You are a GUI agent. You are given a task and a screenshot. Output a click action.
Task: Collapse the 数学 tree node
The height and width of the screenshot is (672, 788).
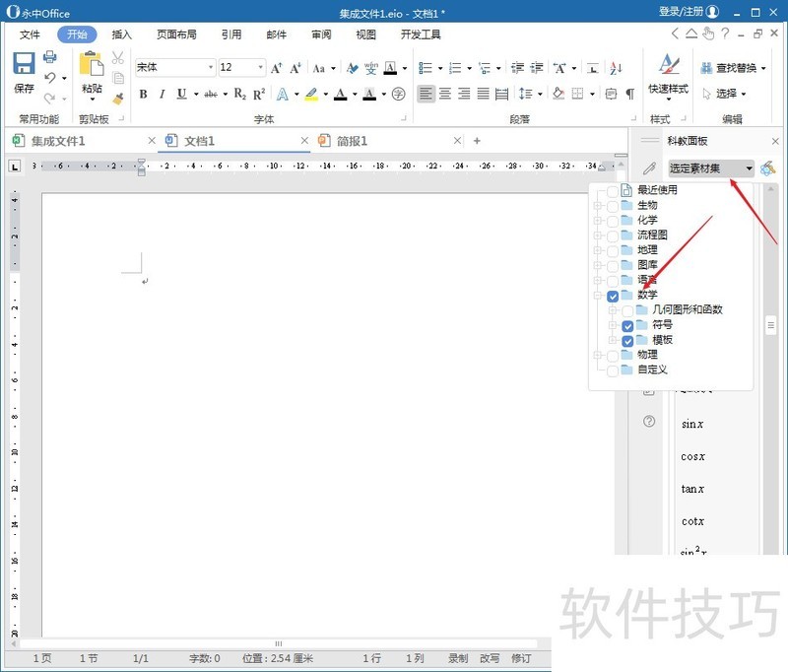click(598, 295)
